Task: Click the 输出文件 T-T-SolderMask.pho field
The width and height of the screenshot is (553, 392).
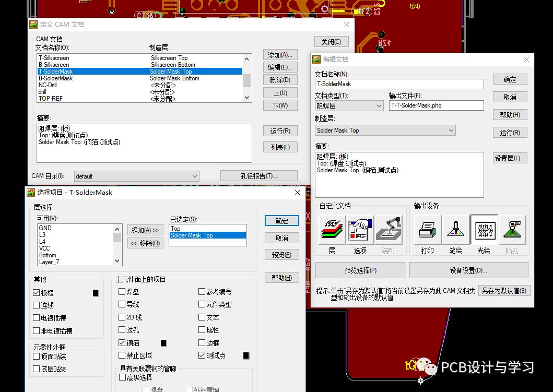Action: 436,105
